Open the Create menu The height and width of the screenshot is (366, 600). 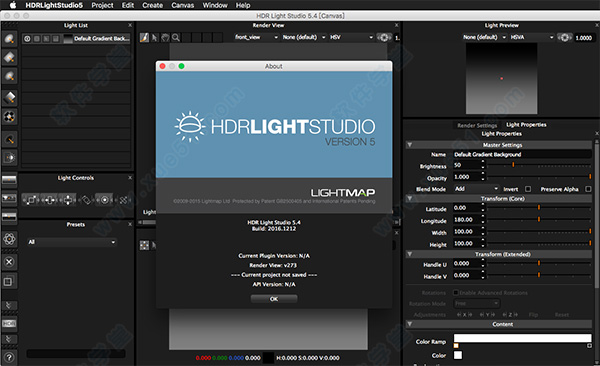coord(152,5)
